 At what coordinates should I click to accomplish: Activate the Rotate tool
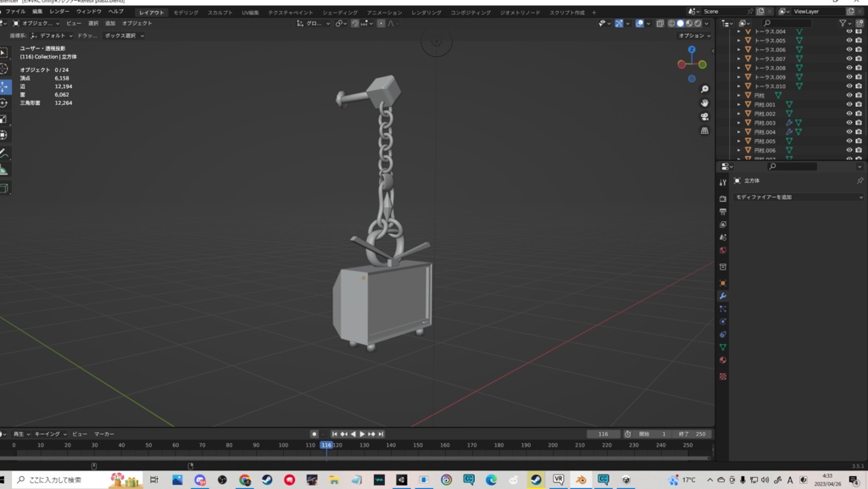pyautogui.click(x=3, y=103)
